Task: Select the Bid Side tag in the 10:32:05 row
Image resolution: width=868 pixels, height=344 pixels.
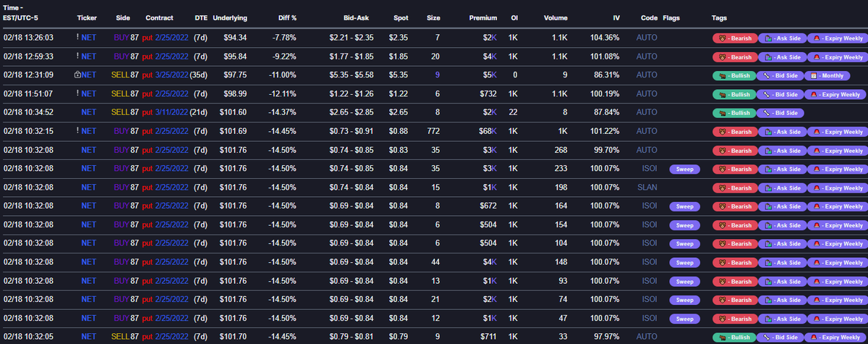Action: (x=780, y=337)
